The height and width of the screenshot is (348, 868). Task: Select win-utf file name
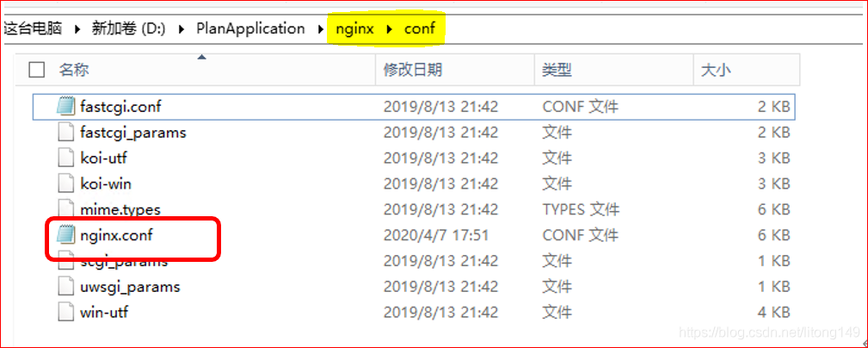(104, 312)
